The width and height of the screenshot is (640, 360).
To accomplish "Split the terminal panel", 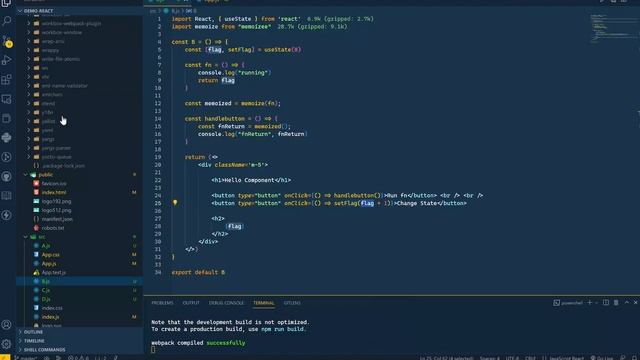I will (x=606, y=302).
